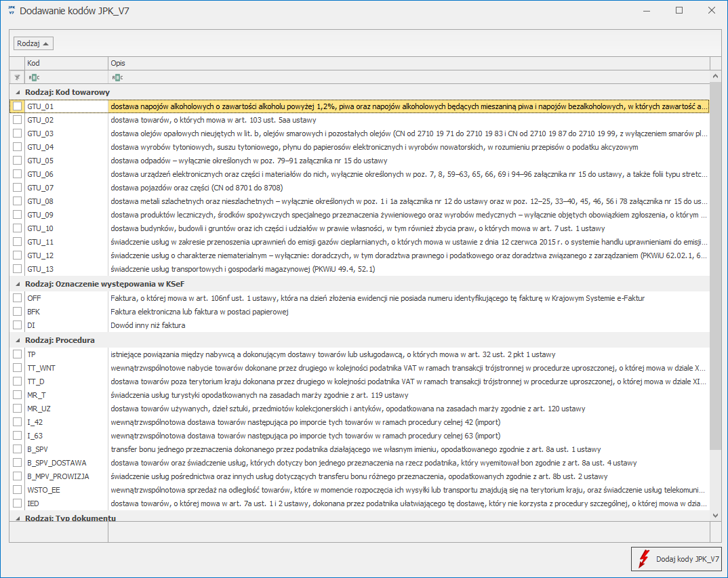Maximize the Dodawanie kodów window
728x578 pixels.
click(x=679, y=11)
